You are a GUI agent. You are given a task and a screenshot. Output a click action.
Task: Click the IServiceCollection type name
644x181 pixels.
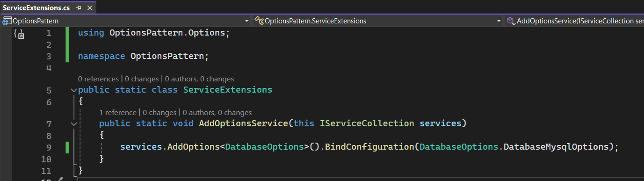pos(367,124)
